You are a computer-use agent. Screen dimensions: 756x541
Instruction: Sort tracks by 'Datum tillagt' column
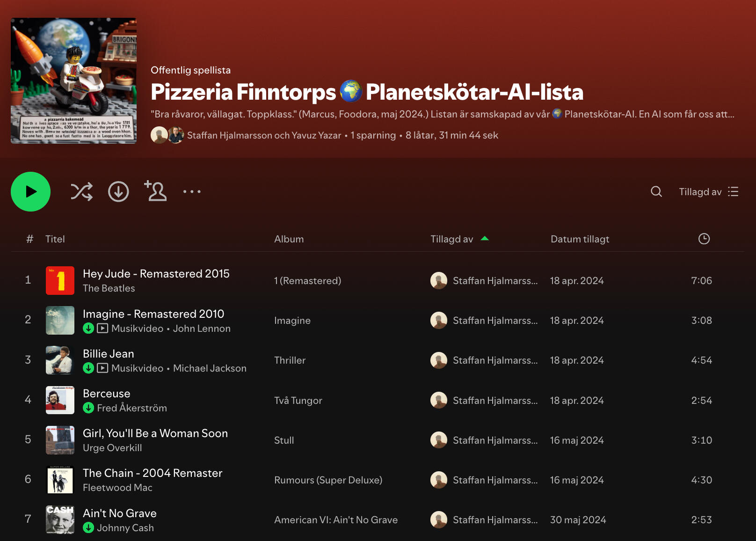(580, 239)
